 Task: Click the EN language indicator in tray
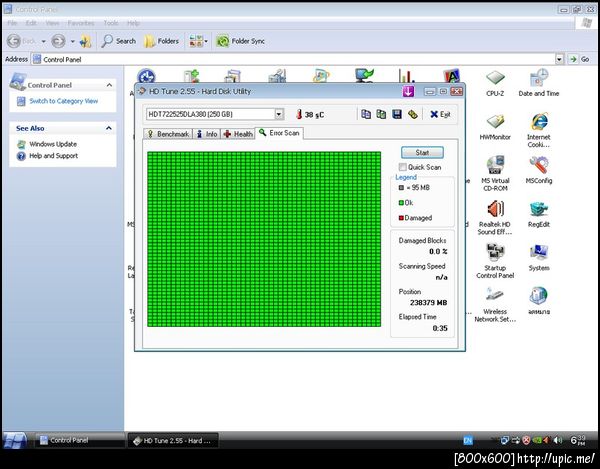pos(468,440)
